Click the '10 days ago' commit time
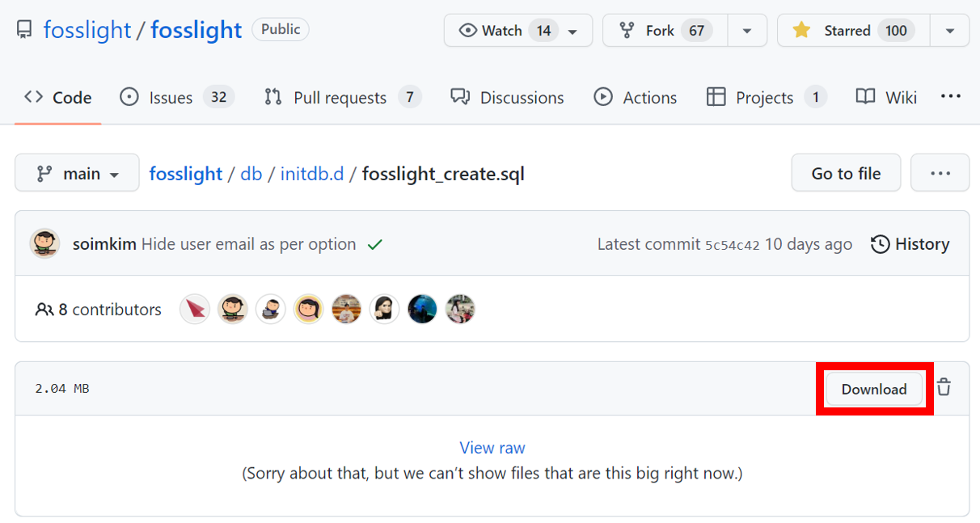Viewport: 980px width, 523px height. (809, 244)
